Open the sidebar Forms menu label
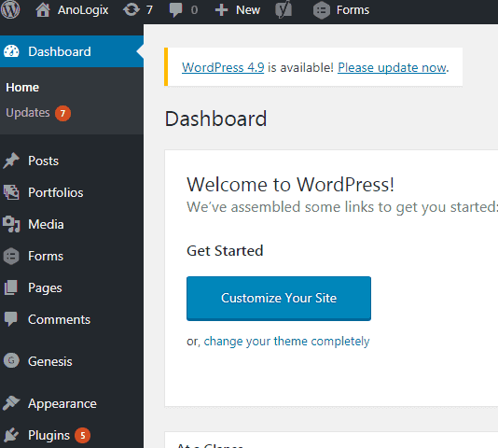498x448 pixels. click(46, 257)
